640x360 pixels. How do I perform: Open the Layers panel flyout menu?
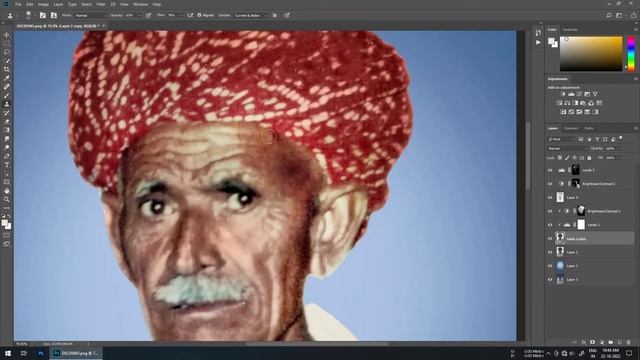(x=635, y=128)
